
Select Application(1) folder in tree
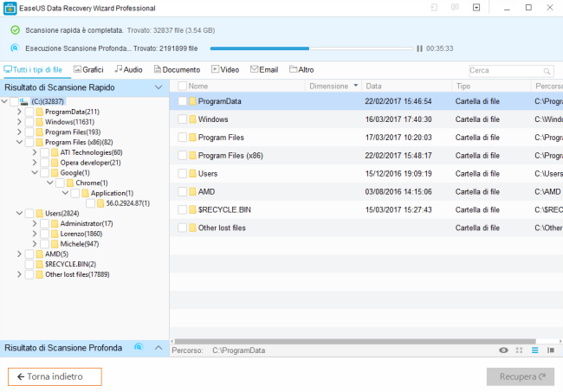(x=112, y=193)
